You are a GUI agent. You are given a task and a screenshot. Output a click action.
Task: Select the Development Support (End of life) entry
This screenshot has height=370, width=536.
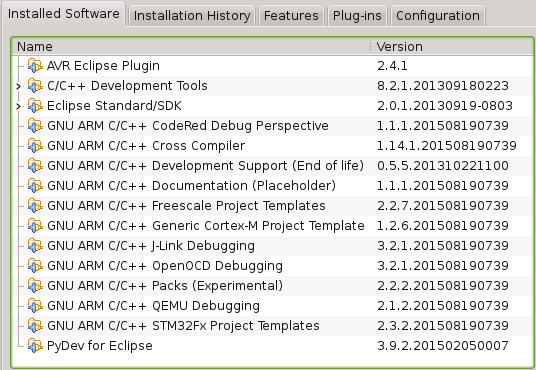coord(272,166)
